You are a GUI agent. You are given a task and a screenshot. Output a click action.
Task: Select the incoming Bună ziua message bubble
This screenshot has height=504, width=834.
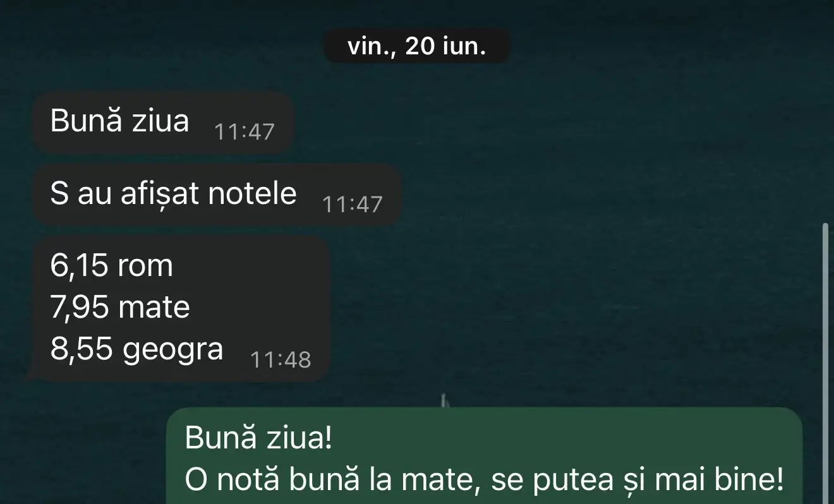pos(163,123)
